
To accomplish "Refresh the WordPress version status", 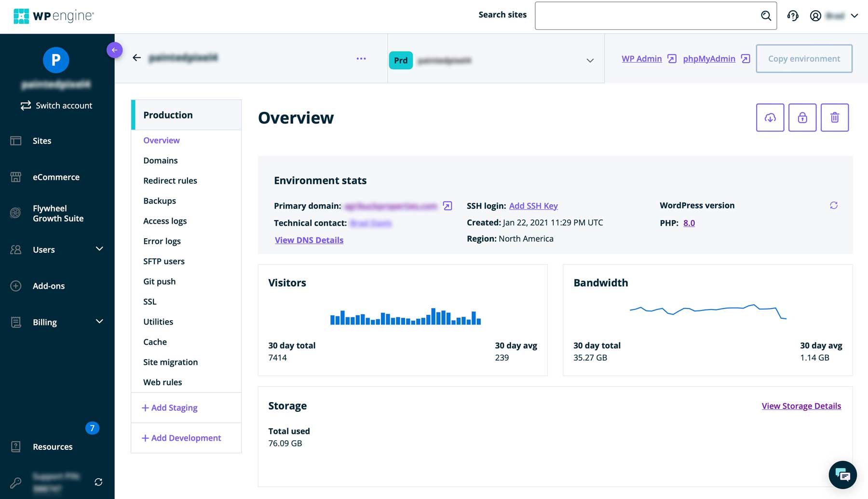I will click(834, 205).
